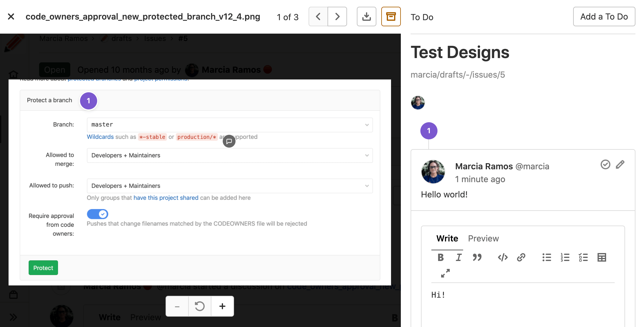644x327 pixels.
Task: Click the comment text area containing Hi!
Action: tap(522, 306)
